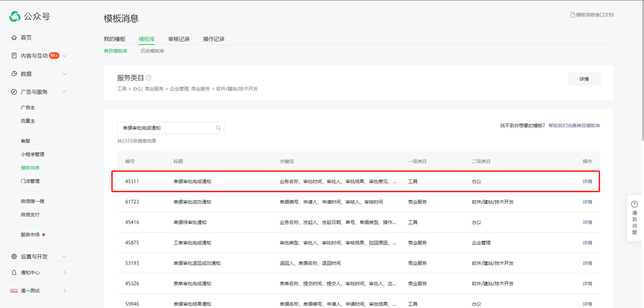Click the 详情 button in 服务类目 panel

pyautogui.click(x=584, y=79)
